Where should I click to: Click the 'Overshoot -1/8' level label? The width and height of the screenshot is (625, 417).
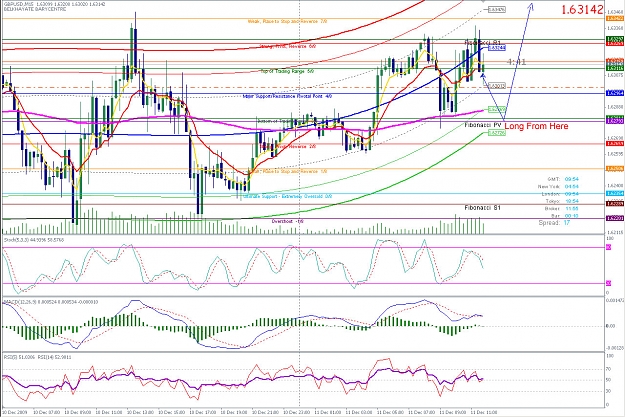[x=287, y=221]
